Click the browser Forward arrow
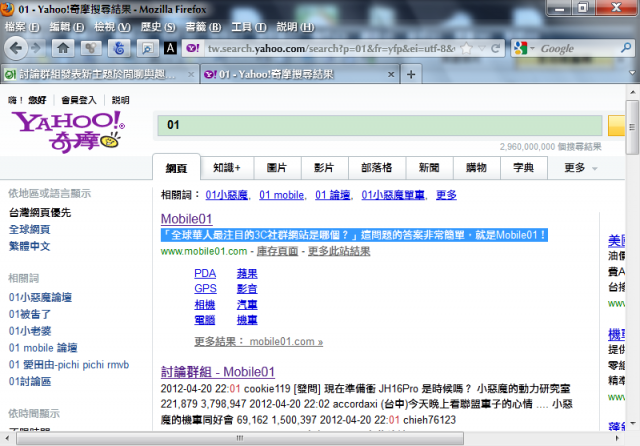This screenshot has height=446, width=640. pyautogui.click(x=37, y=49)
